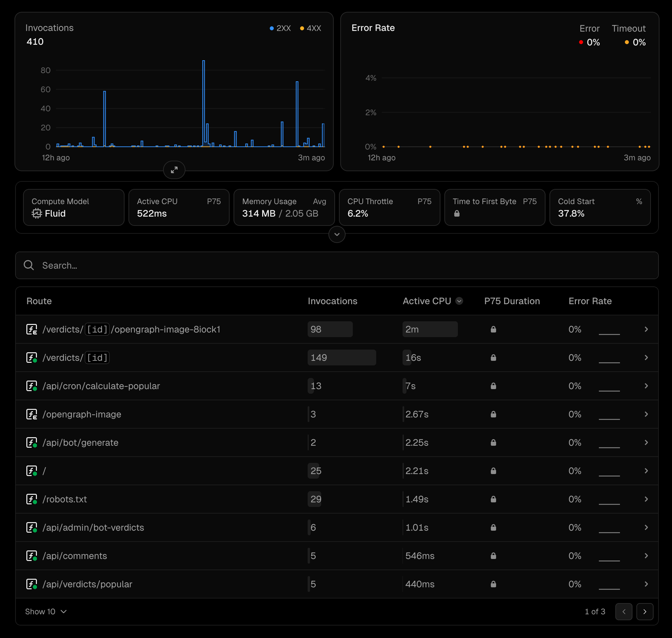Open the Active CPU column sort dropdown
This screenshot has width=672, height=638.
coord(459,301)
